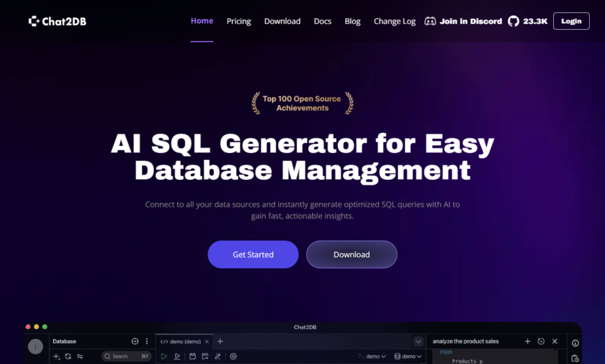Viewport: 605px width, 364px height.
Task: Click the hero Download button
Action: (352, 254)
